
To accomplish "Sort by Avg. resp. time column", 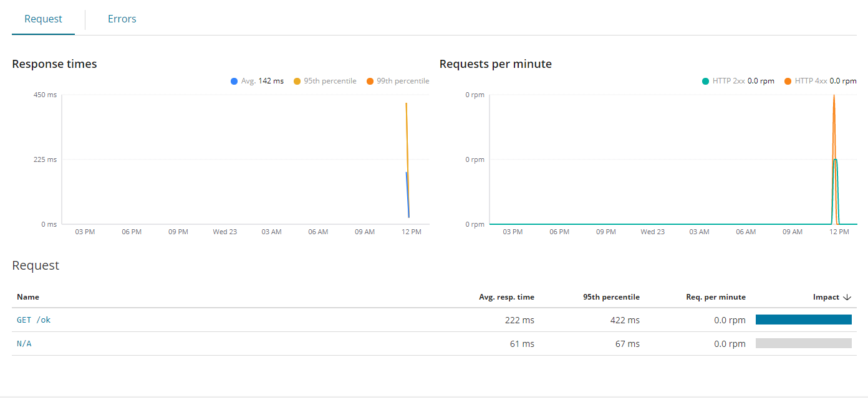I will tap(506, 297).
